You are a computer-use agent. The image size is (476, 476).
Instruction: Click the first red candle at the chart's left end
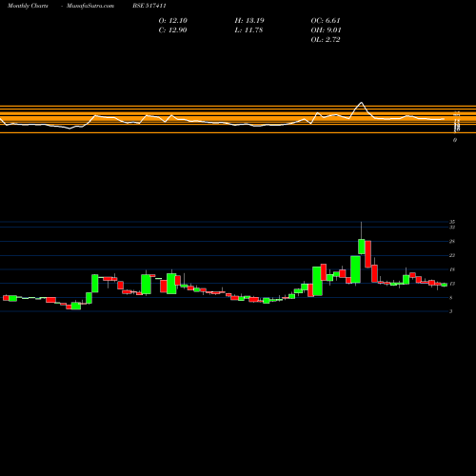[x=6, y=298]
